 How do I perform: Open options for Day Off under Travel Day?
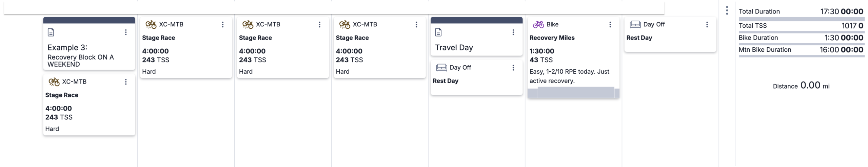click(513, 68)
